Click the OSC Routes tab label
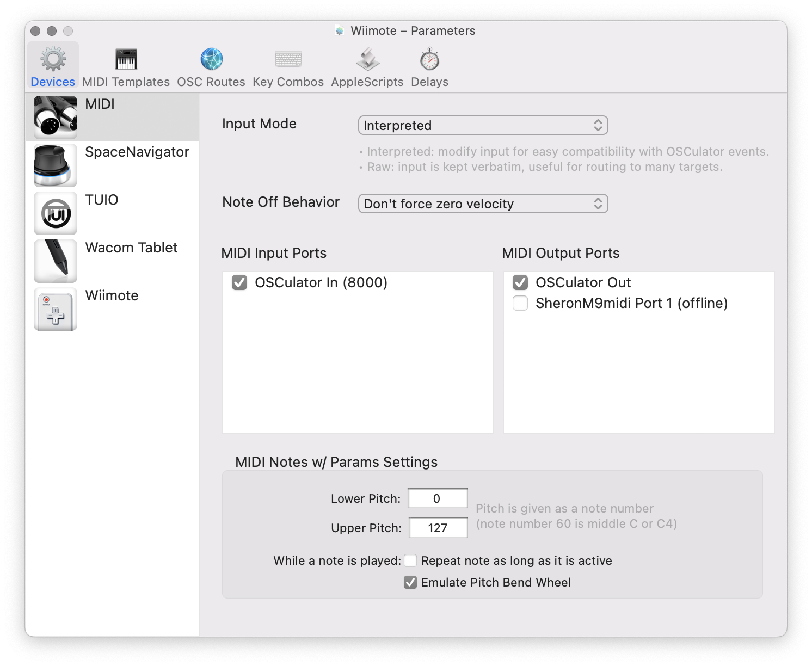812x666 pixels. (x=211, y=82)
